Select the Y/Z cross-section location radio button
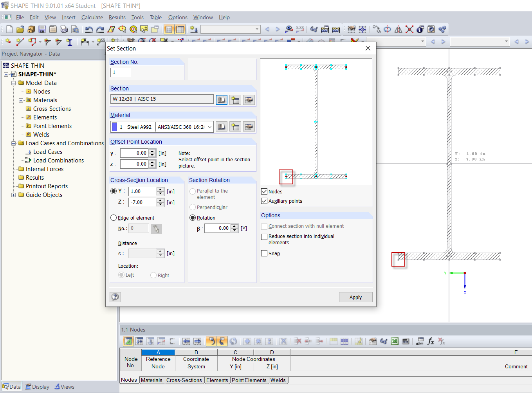Screen dimensions: 532x393 point(114,191)
